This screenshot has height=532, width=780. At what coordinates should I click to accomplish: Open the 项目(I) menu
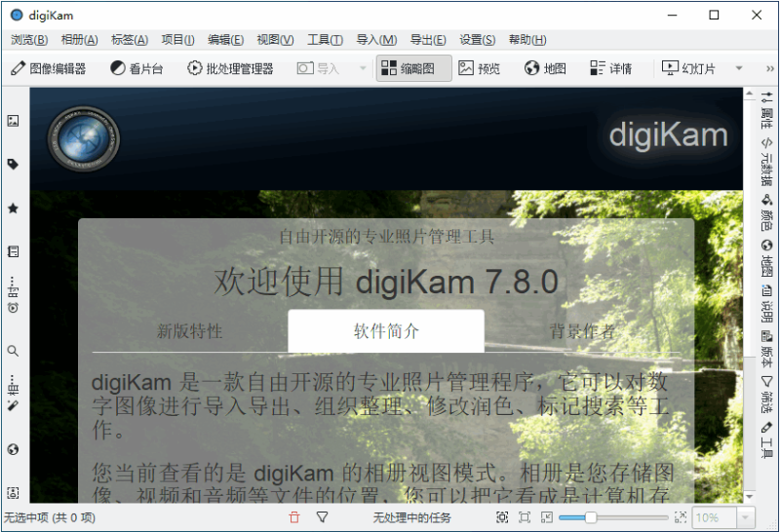(x=178, y=40)
